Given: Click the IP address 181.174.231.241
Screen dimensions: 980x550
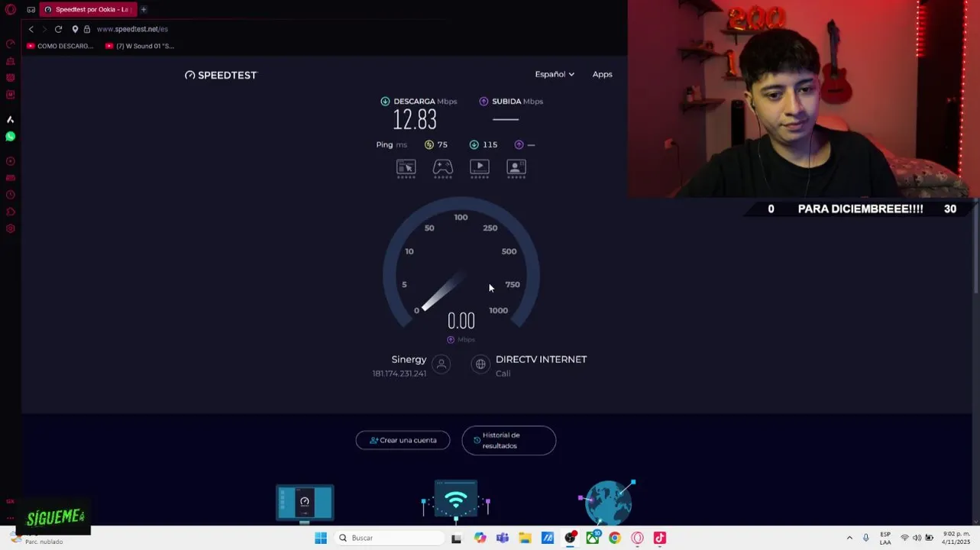Looking at the screenshot, I should 399,374.
